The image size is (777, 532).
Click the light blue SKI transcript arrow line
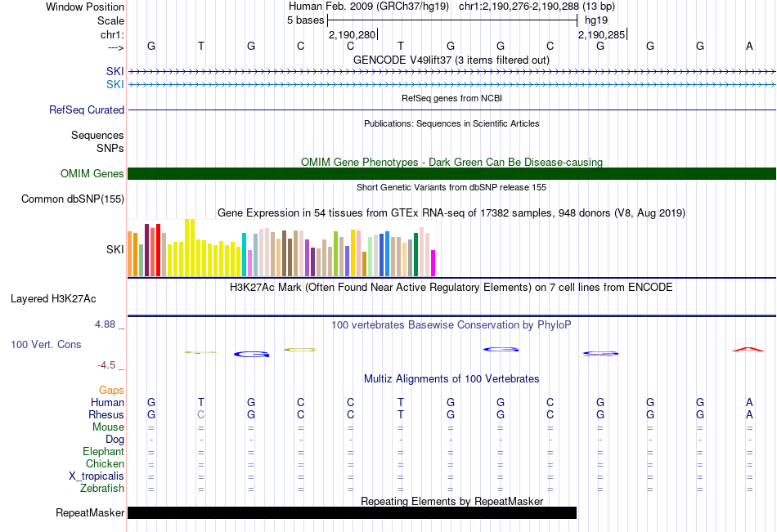[452, 85]
